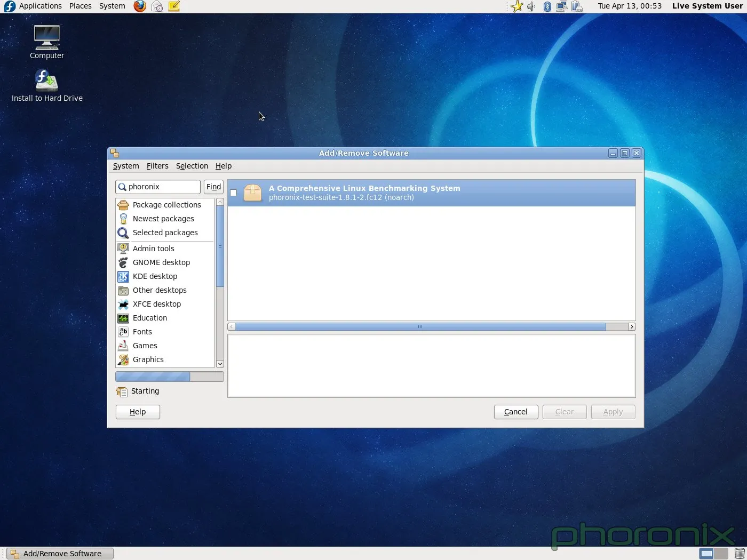Select the 'Newest packages' list entry
The width and height of the screenshot is (747, 560).
165,219
